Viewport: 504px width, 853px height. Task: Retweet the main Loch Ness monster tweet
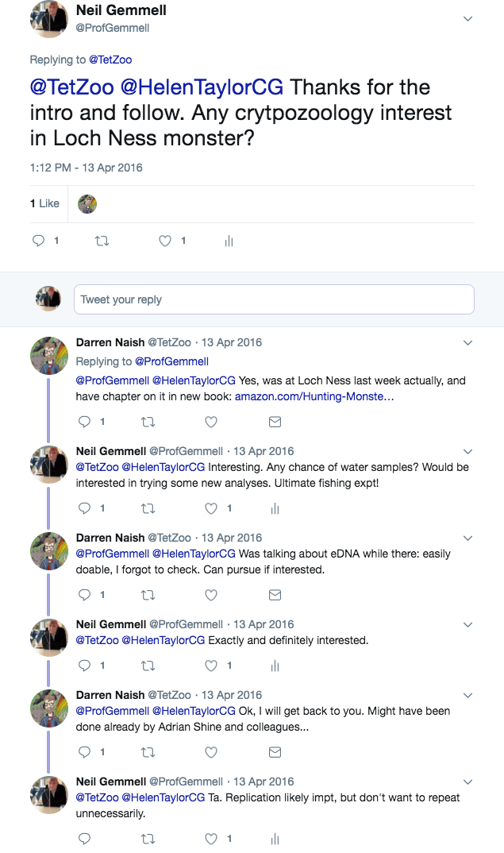102,241
